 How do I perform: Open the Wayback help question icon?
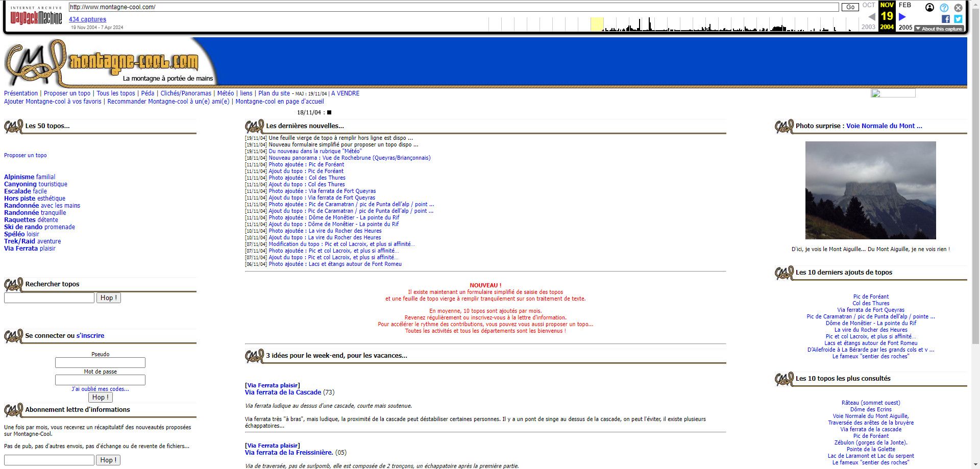pyautogui.click(x=944, y=8)
